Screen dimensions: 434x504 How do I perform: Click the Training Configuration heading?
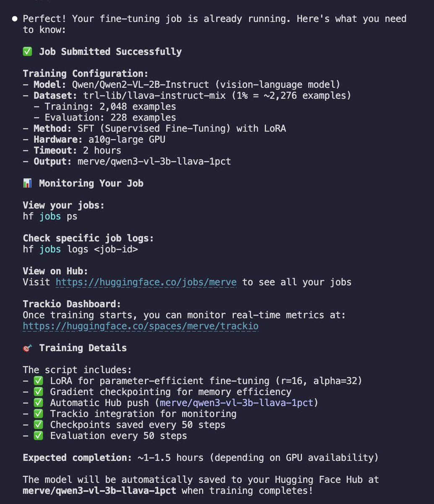pyautogui.click(x=86, y=73)
